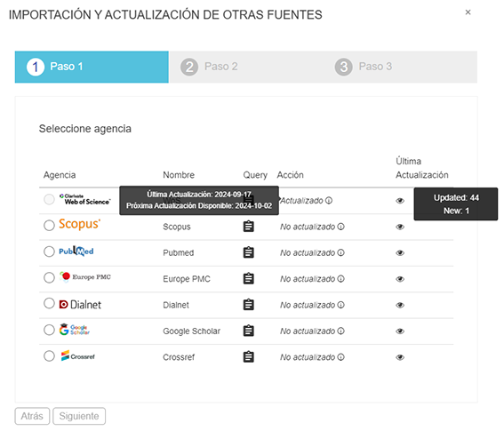Click the Google Scholar logo
The height and width of the screenshot is (439, 504).
coord(75,330)
